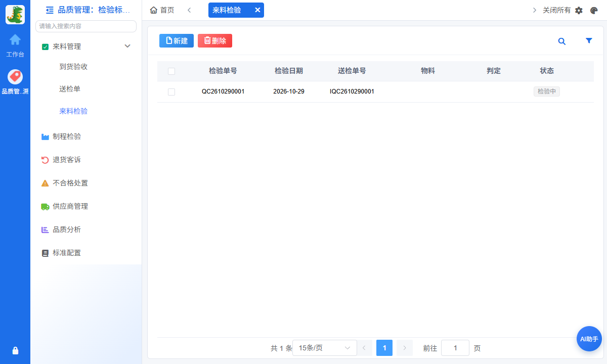The width and height of the screenshot is (607, 364).
Task: Open the filter funnel icon
Action: [x=589, y=41]
